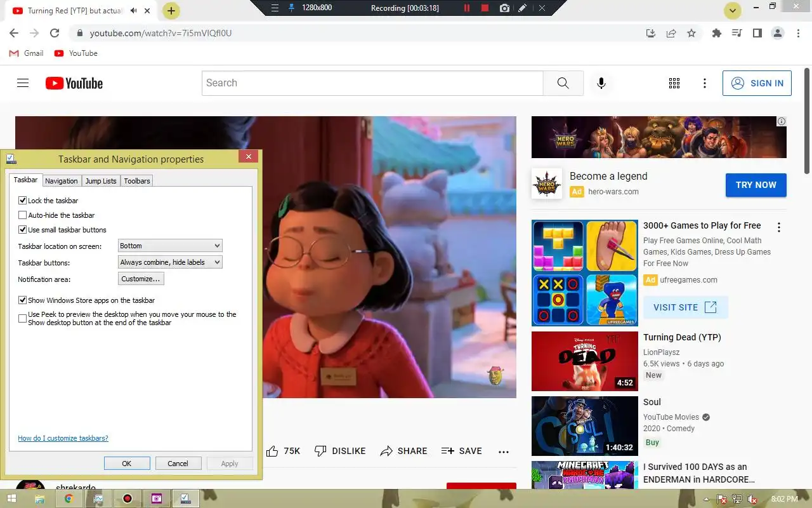Open the recorder toolbar hamburger menu
Image resolution: width=812 pixels, height=508 pixels.
pos(275,8)
